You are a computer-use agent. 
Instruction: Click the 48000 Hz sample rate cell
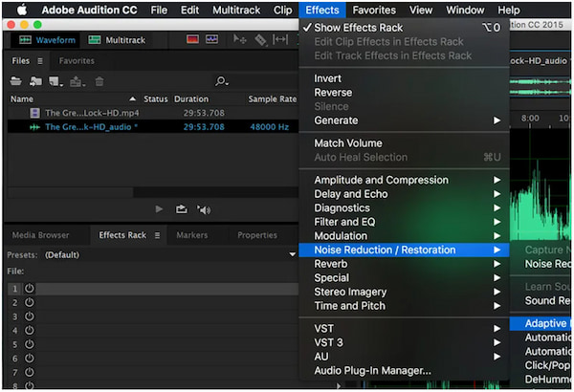point(270,127)
